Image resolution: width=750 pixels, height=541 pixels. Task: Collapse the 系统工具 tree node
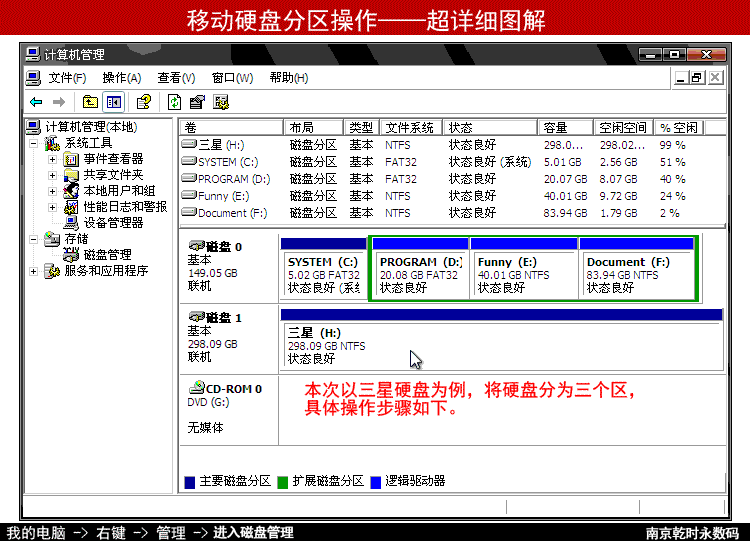35,143
